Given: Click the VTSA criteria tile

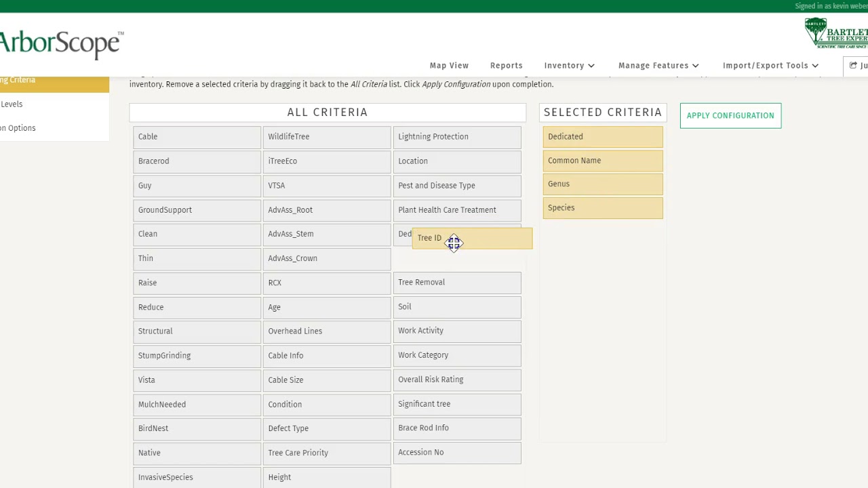Looking at the screenshot, I should click(327, 186).
